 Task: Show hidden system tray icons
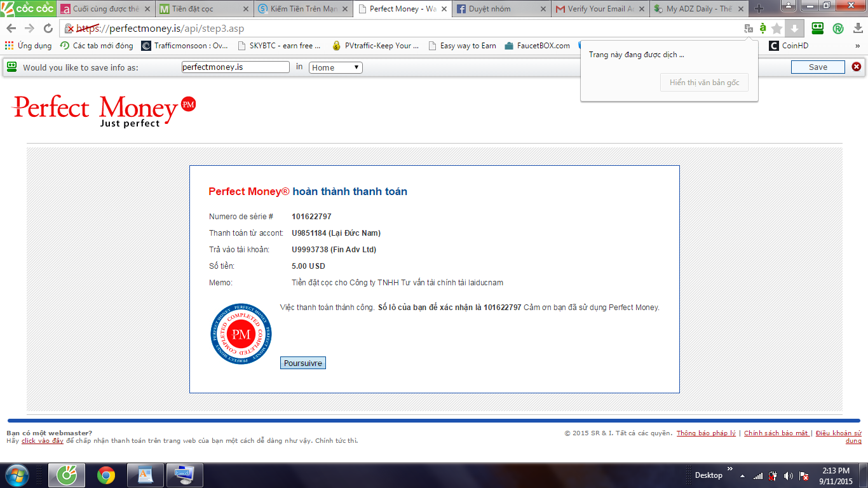[x=742, y=475]
